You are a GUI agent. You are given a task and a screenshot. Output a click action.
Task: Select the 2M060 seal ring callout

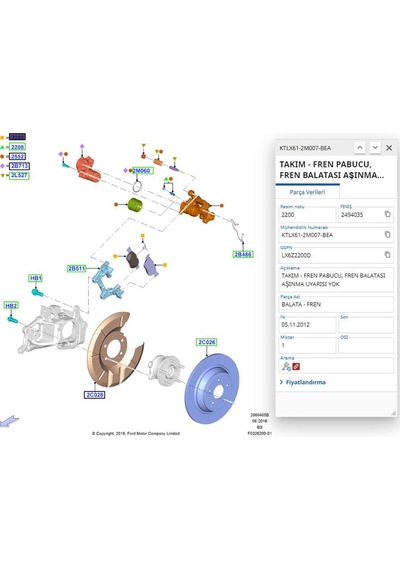coord(143,170)
